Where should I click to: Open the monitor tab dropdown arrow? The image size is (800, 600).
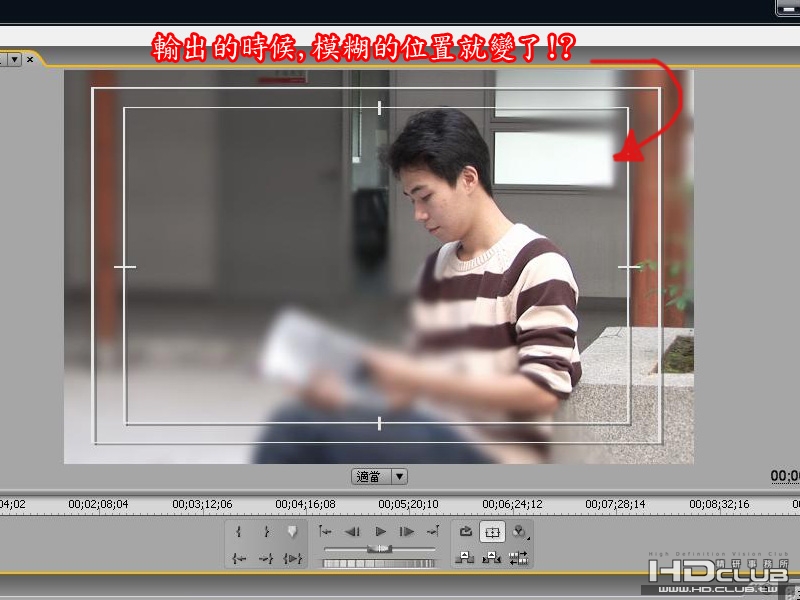[x=15, y=59]
